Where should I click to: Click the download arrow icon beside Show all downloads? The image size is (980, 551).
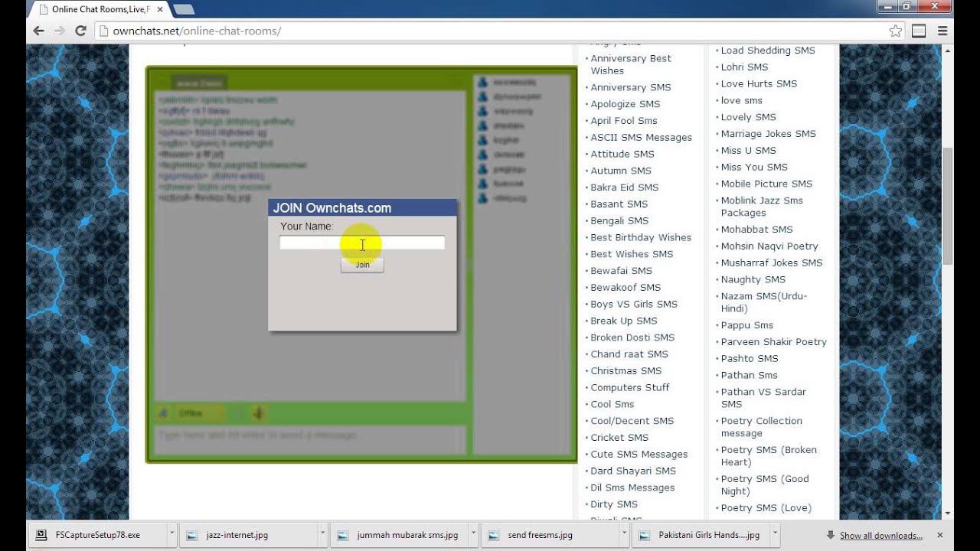point(831,535)
